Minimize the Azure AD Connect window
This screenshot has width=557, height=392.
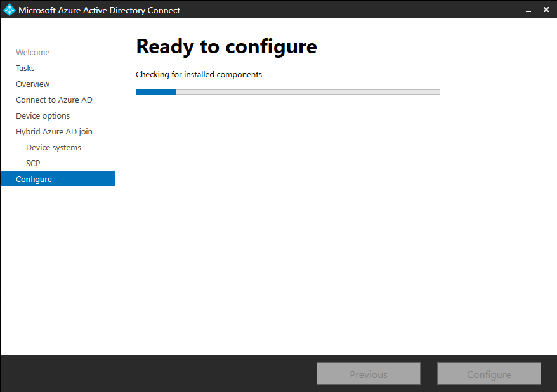point(528,10)
